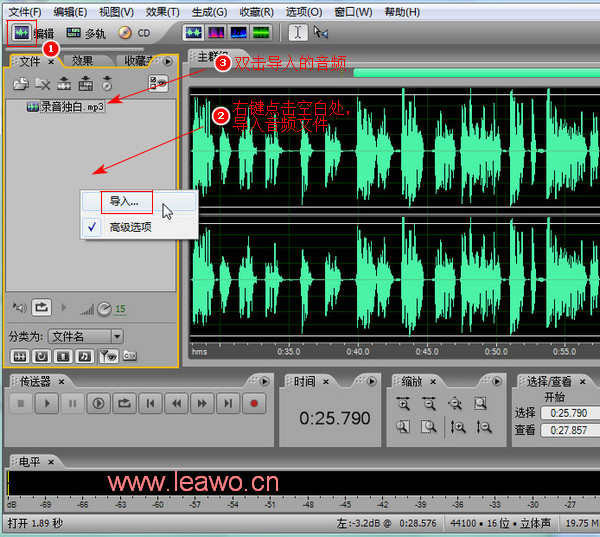Close the 文件 panel tab

(51, 62)
